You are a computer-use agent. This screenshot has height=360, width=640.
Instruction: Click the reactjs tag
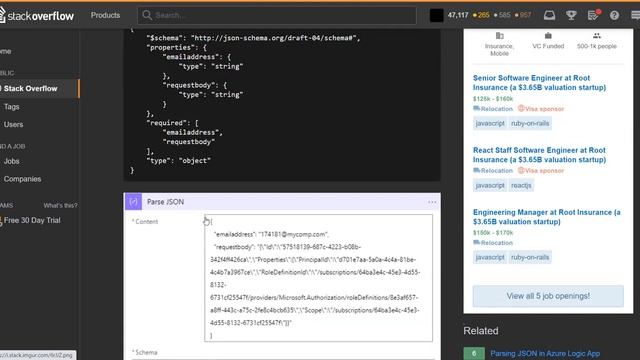point(521,185)
